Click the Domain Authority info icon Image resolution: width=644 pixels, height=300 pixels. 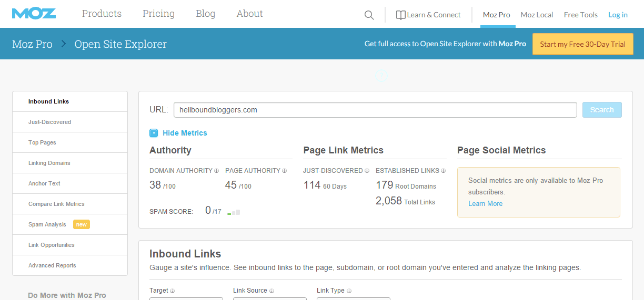click(x=216, y=171)
